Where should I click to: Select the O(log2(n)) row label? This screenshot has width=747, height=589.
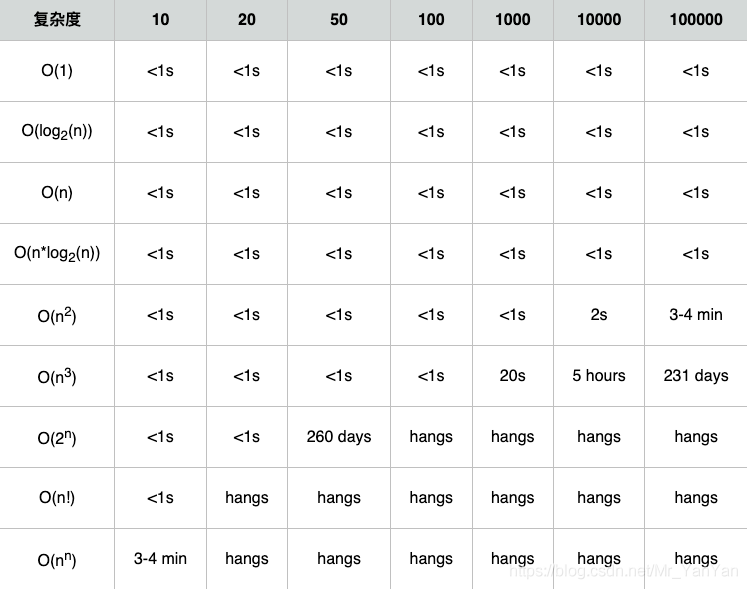(57, 132)
